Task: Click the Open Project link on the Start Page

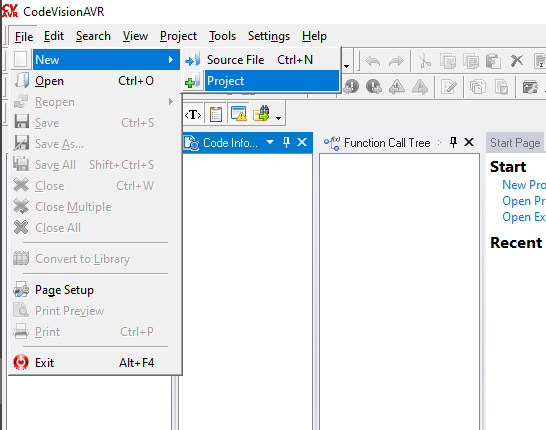Action: (x=523, y=201)
